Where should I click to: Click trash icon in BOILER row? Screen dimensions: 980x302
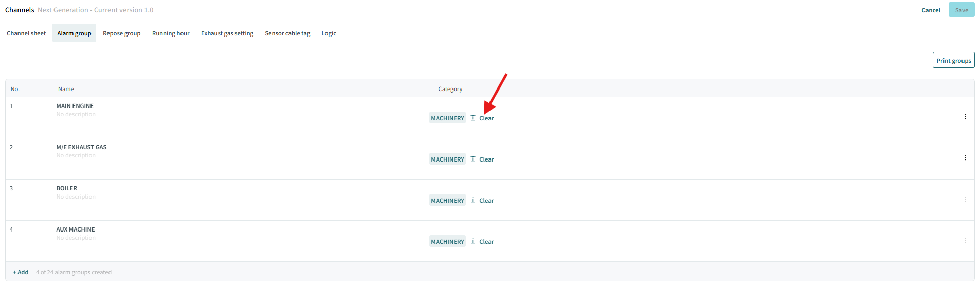tap(473, 200)
